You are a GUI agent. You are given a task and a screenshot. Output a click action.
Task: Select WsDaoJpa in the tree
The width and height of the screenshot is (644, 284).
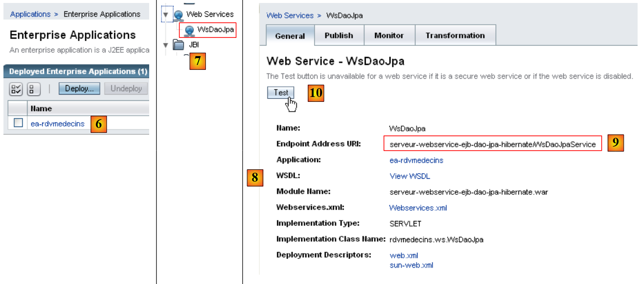coord(215,30)
